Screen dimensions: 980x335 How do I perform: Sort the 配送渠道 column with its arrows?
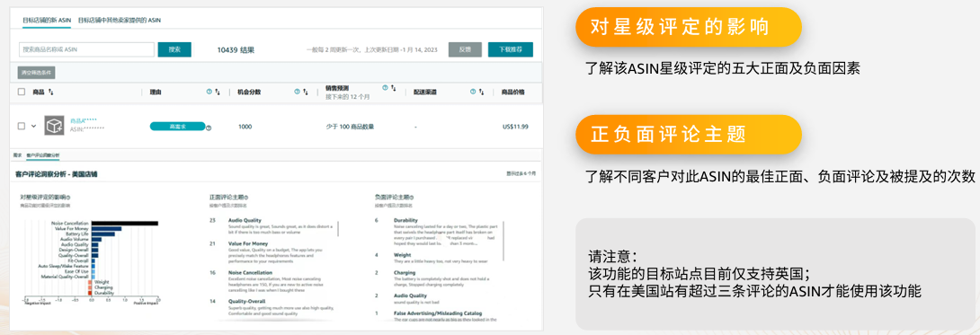tap(482, 93)
